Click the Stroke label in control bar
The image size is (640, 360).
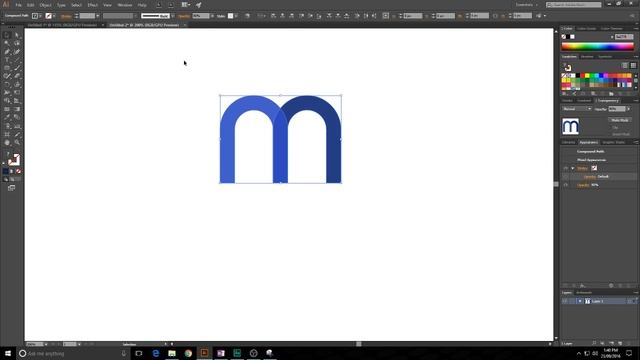click(x=66, y=16)
